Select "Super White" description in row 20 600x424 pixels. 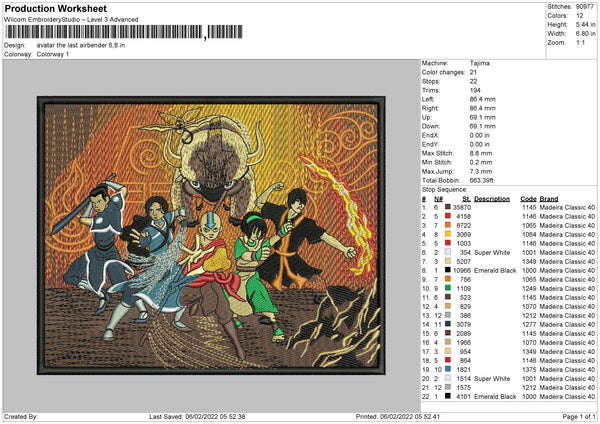coord(492,378)
